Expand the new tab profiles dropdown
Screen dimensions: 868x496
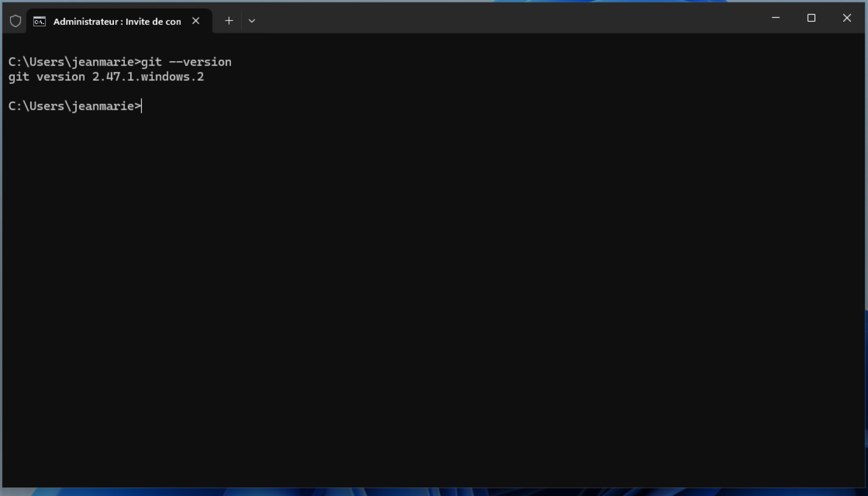252,21
